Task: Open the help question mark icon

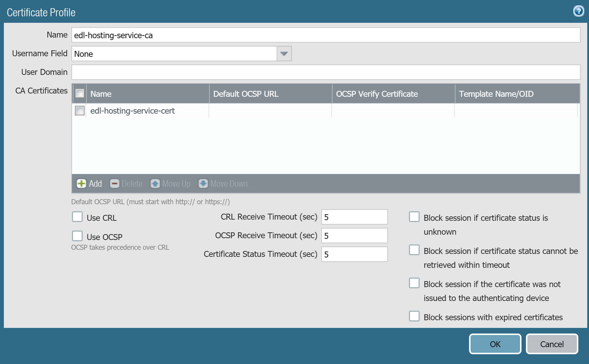Action: [x=578, y=11]
